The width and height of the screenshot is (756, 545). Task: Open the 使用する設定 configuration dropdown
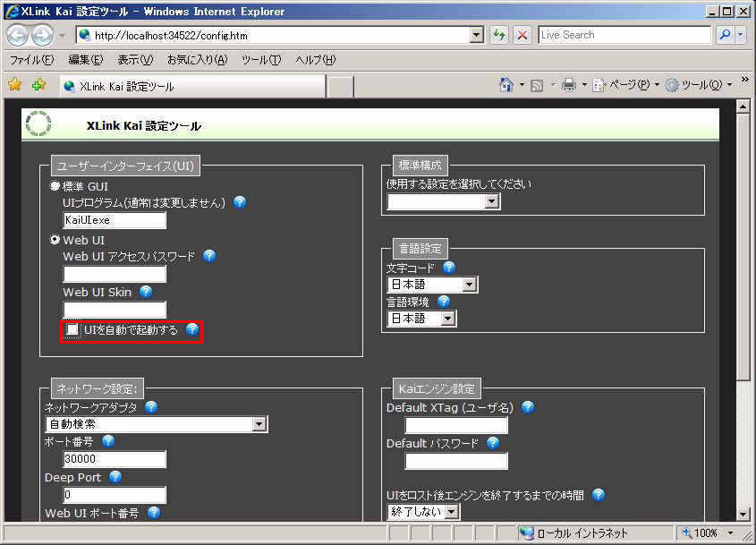point(443,201)
